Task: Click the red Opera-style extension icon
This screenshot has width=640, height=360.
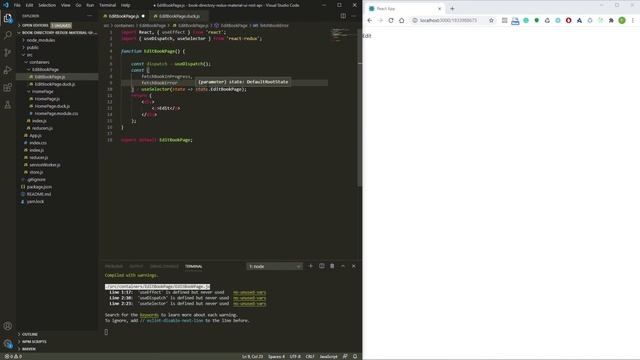Action: 569,20
